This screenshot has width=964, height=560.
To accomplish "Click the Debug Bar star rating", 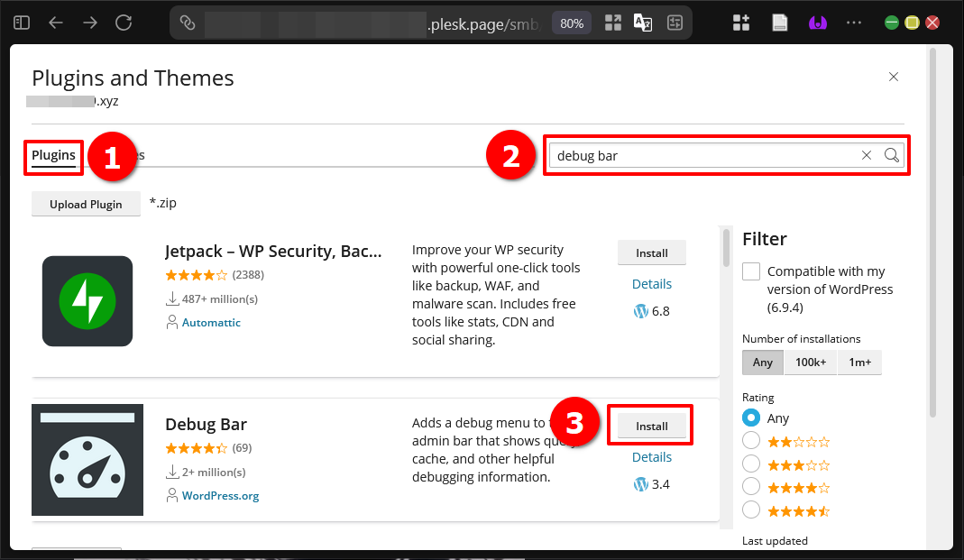I will point(196,449).
